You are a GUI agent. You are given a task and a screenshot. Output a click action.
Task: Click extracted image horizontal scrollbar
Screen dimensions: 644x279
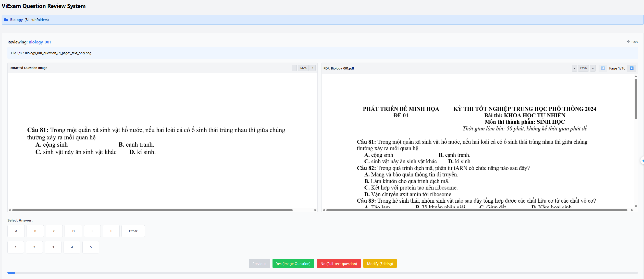(x=152, y=210)
